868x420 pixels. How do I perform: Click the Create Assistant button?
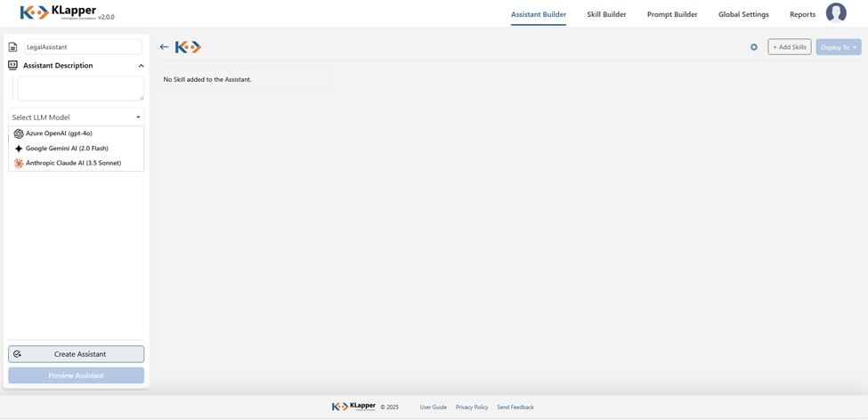click(77, 354)
